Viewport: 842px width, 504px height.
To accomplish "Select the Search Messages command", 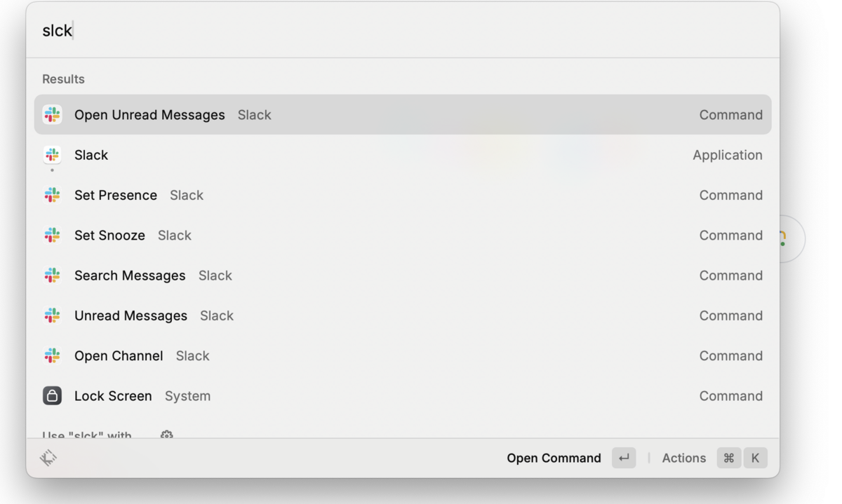I will click(x=403, y=275).
